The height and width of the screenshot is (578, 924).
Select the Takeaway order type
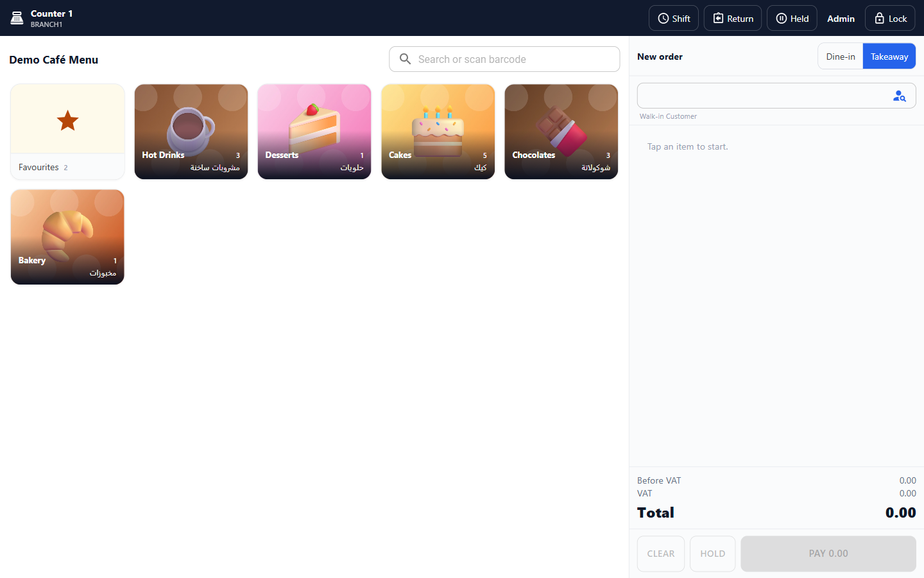[x=889, y=57]
